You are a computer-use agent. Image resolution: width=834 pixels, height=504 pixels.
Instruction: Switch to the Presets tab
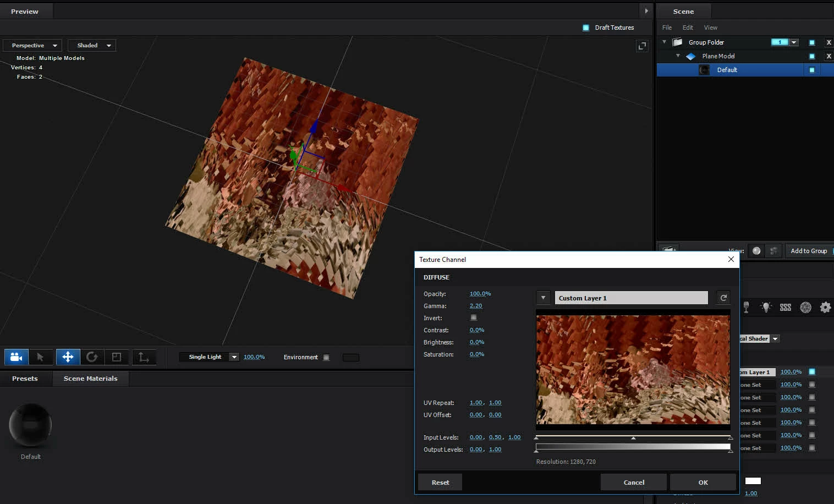pos(25,379)
